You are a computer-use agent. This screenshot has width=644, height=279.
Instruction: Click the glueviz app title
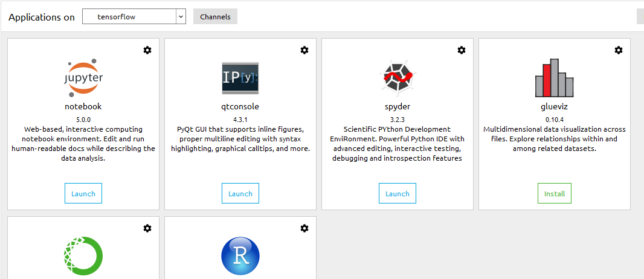click(555, 107)
